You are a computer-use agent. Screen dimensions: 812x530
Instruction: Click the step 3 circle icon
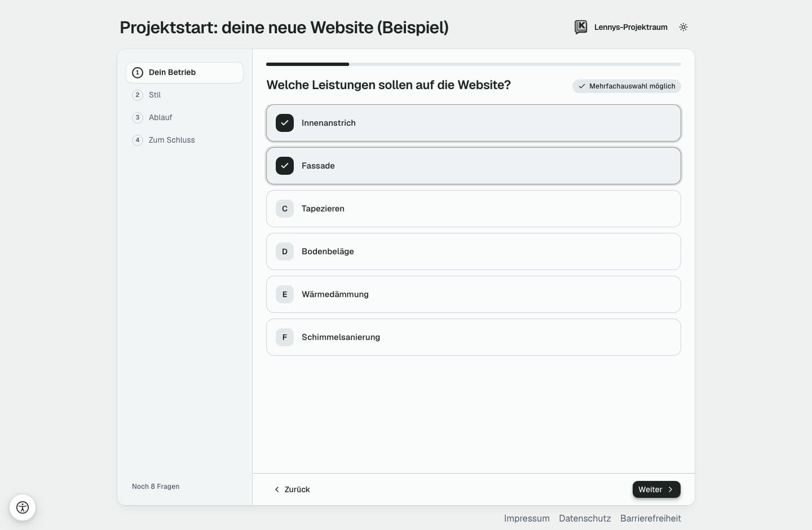pyautogui.click(x=138, y=118)
